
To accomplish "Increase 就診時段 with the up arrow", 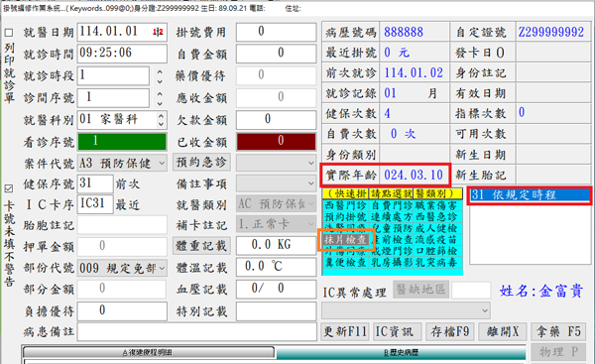I will tap(160, 72).
